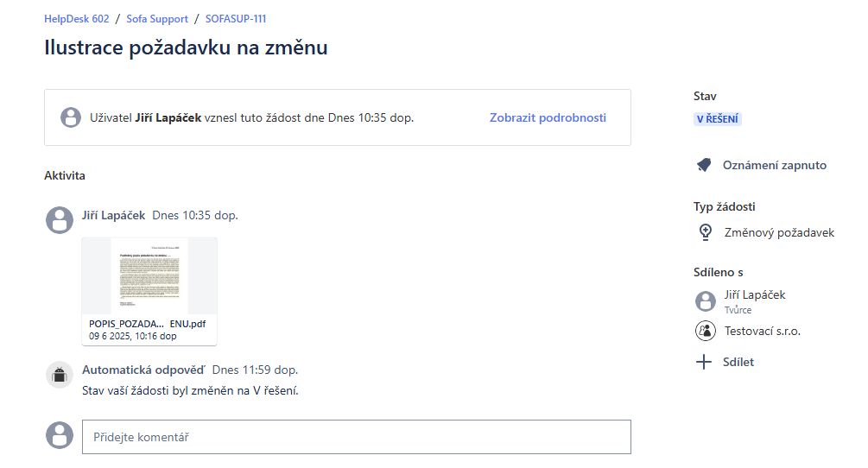The height and width of the screenshot is (468, 868).
Task: Open the SOFASUP-111 breadcrumb link
Action: coord(236,18)
